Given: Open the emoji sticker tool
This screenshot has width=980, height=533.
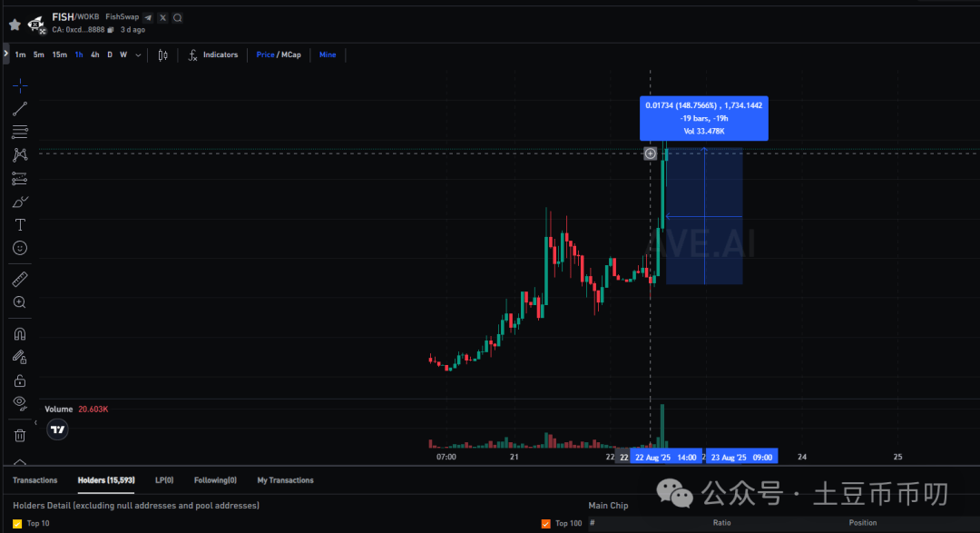Looking at the screenshot, I should 20,248.
